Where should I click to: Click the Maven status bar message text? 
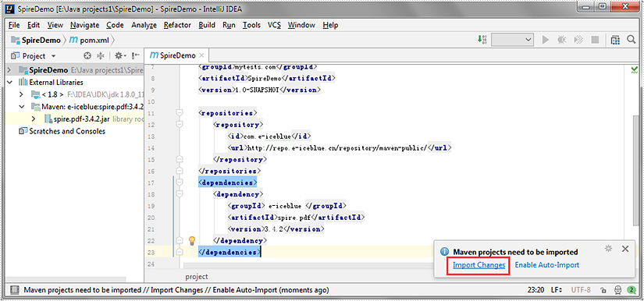176,290
